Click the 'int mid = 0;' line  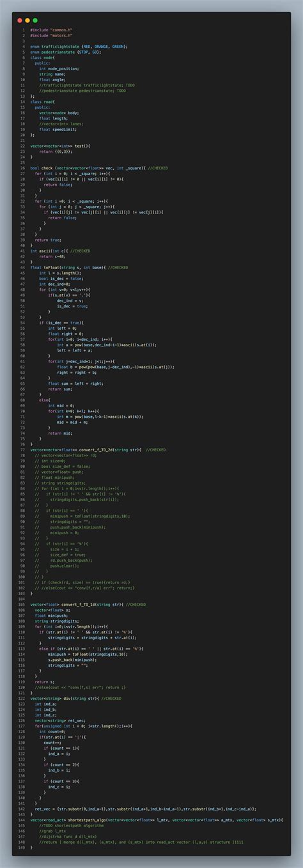click(x=61, y=405)
